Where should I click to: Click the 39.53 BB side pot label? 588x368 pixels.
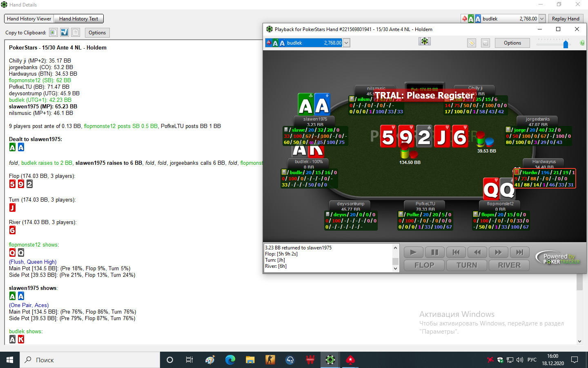tap(486, 151)
